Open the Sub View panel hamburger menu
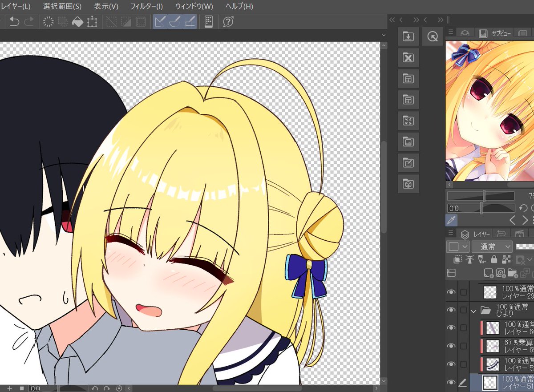 tap(450, 32)
